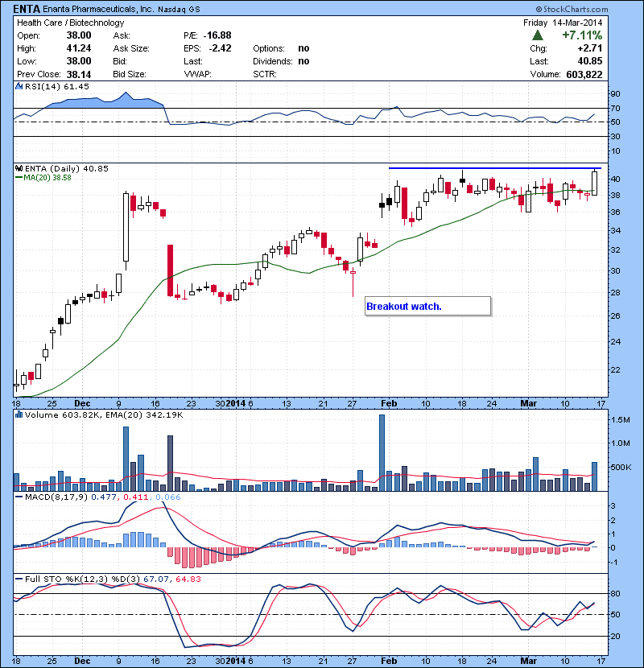The width and height of the screenshot is (644, 668).
Task: Click the RSI(14) 61.45 legend
Action: pos(56,86)
